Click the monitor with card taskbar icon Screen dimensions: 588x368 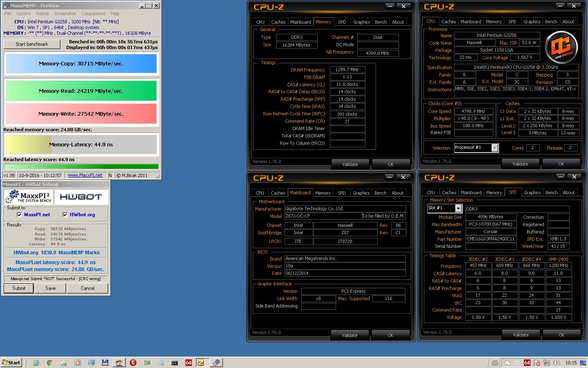click(x=91, y=362)
